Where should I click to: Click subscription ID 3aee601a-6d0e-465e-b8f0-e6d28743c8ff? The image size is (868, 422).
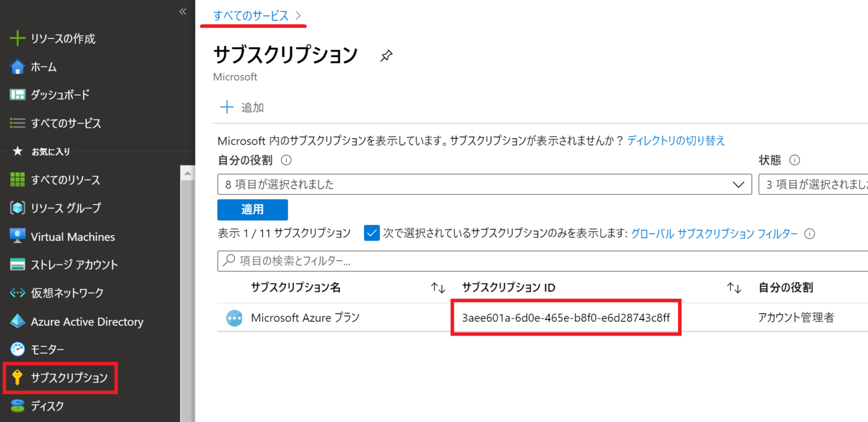tap(566, 318)
